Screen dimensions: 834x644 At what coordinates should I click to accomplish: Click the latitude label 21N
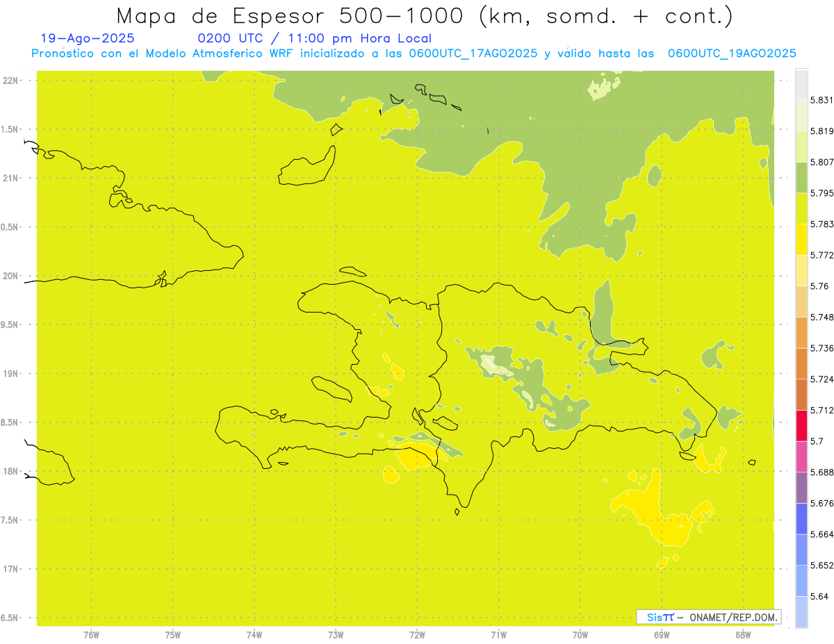(10, 178)
